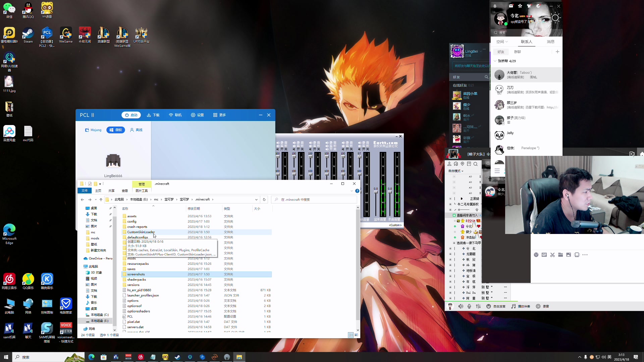Select Mojang login option in PCL II
Viewport: 644px width, 362px height.
(93, 130)
